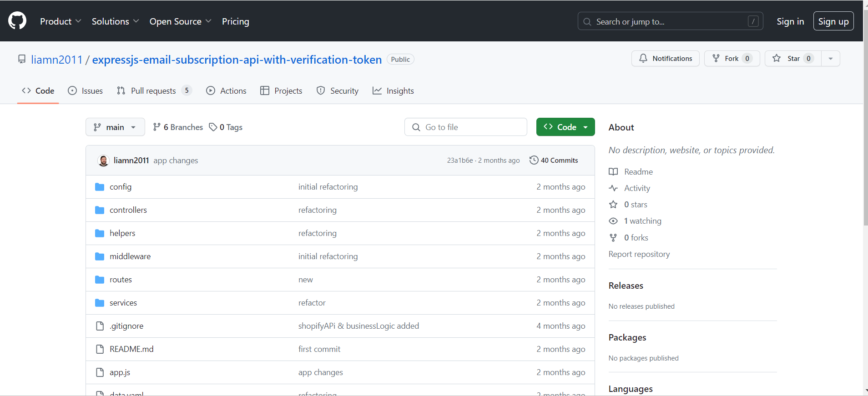This screenshot has height=396, width=868.
Task: Open the main branch selector dropdown
Action: pos(115,127)
